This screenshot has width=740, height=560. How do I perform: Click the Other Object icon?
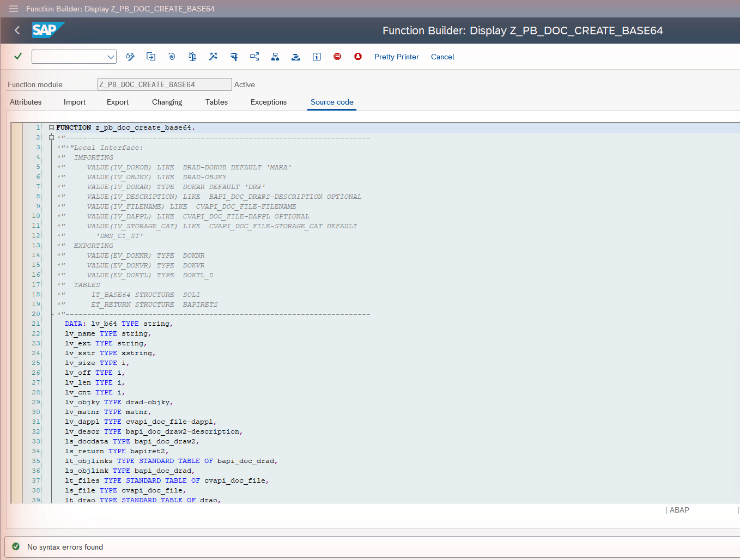pos(151,57)
